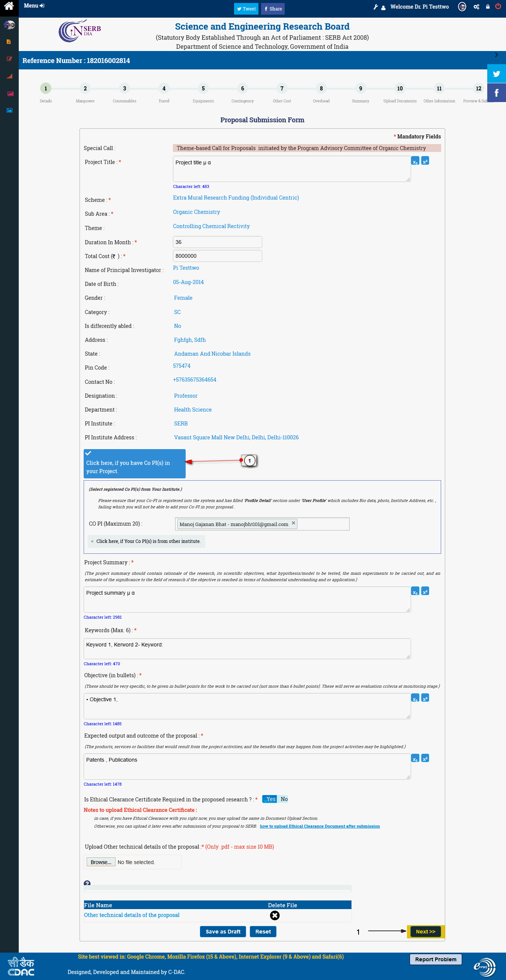Go to step 1 Details
506x980 pixels.
[46, 89]
